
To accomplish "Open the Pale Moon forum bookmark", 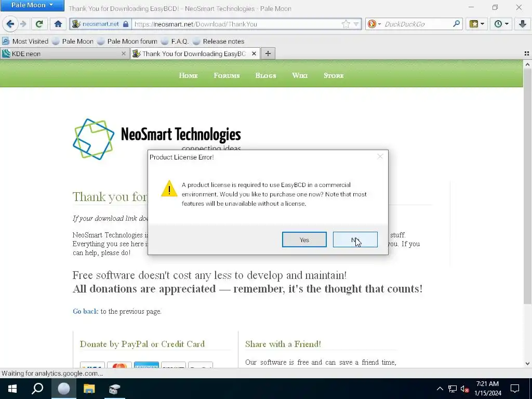I will click(x=127, y=42).
